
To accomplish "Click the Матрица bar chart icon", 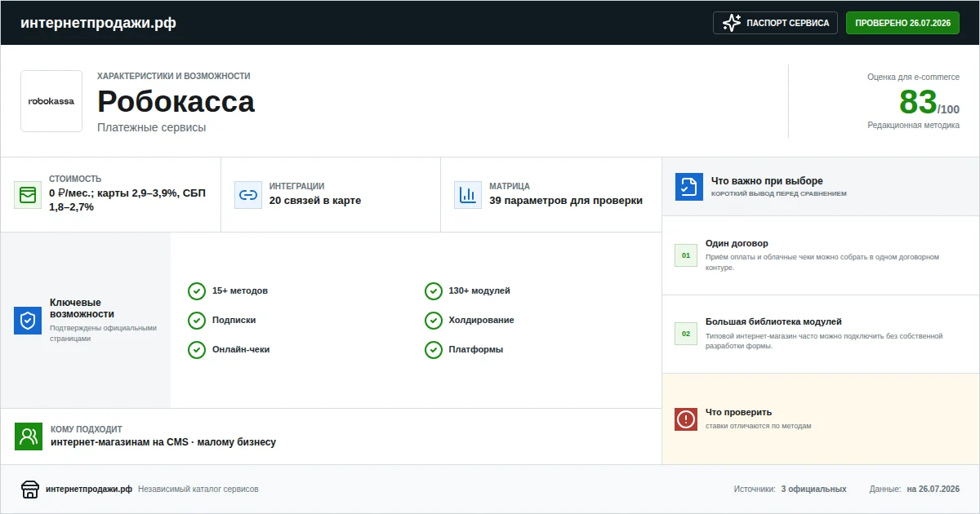I will (x=468, y=195).
